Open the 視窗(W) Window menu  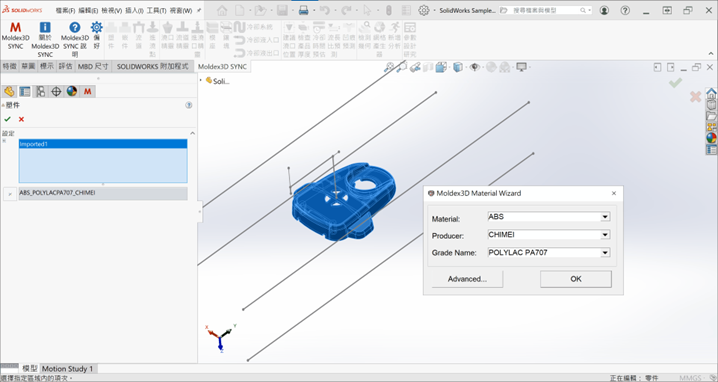click(181, 10)
